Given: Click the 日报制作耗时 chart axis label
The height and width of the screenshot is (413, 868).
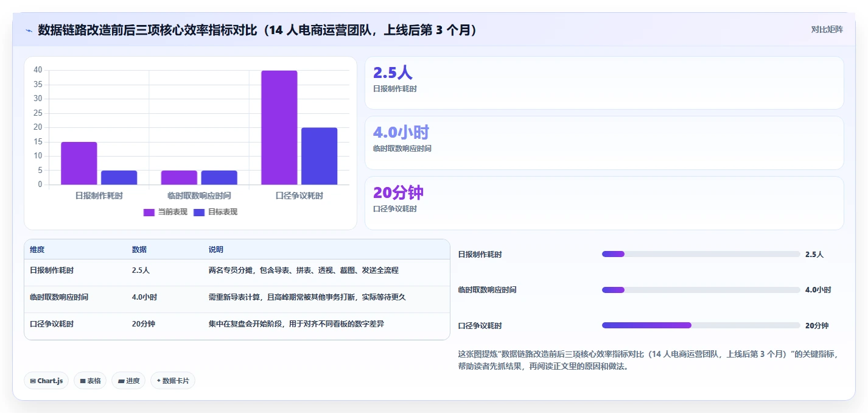Looking at the screenshot, I should coord(99,196).
